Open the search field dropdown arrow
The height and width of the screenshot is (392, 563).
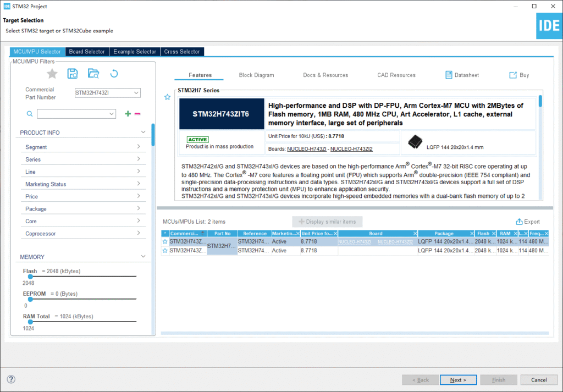(111, 114)
